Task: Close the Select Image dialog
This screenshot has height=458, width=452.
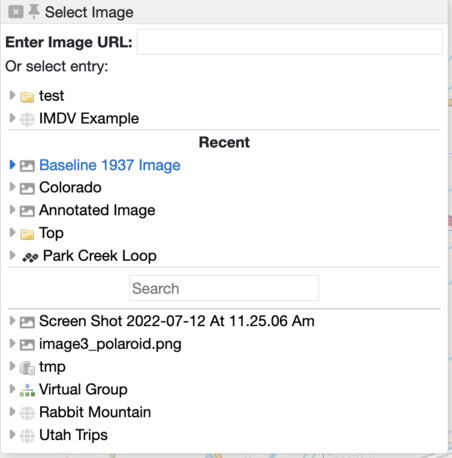Action: [16, 12]
